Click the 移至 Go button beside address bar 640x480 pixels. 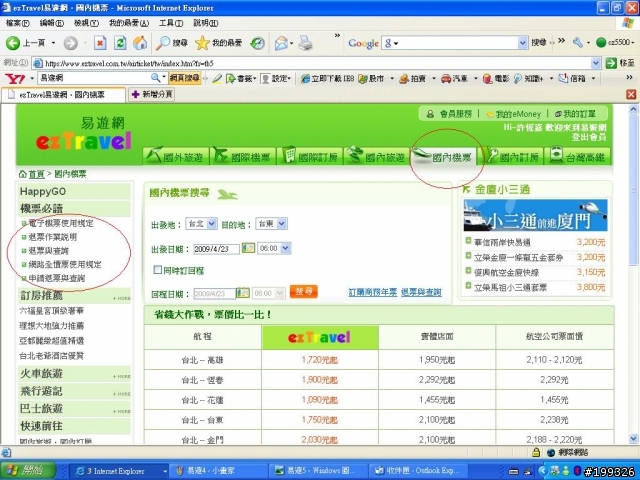click(620, 63)
